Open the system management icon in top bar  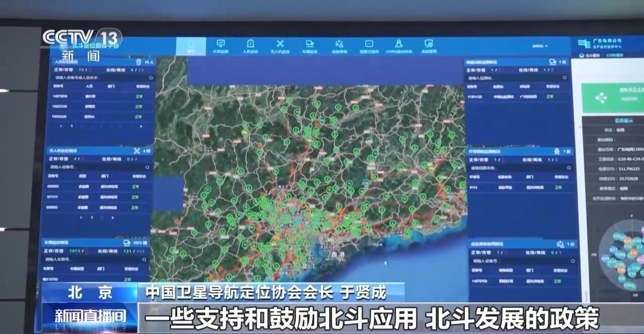click(428, 46)
